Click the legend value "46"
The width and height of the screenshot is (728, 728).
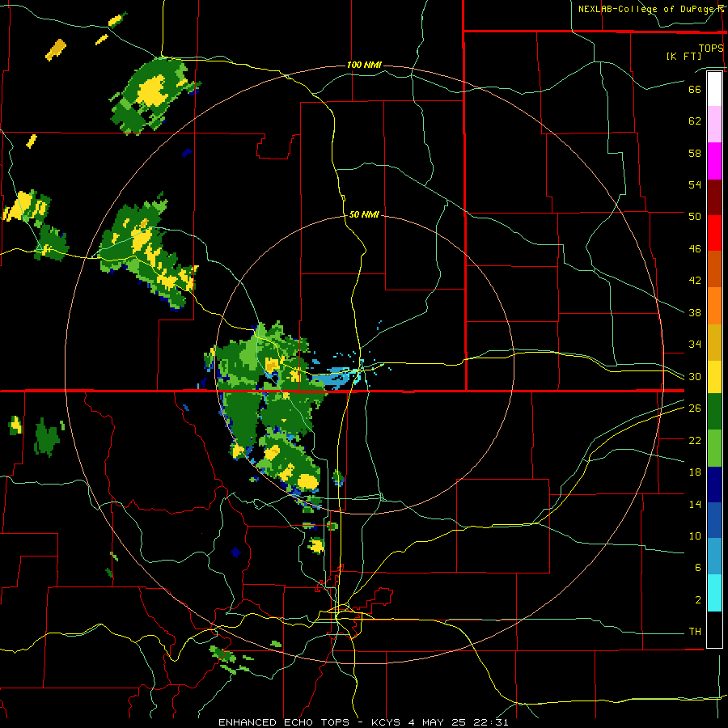695,249
